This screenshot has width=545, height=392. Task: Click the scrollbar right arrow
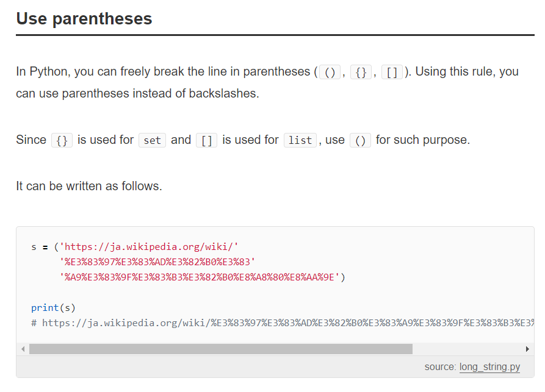coord(527,349)
